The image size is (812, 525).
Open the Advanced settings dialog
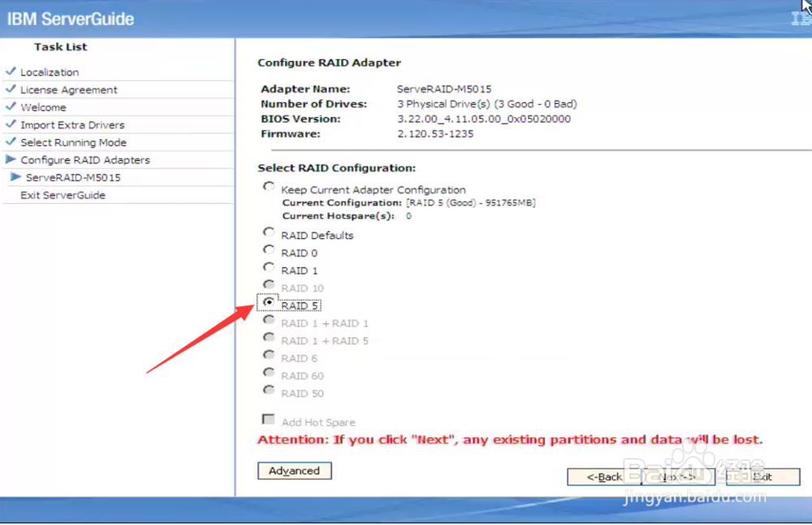(294, 471)
